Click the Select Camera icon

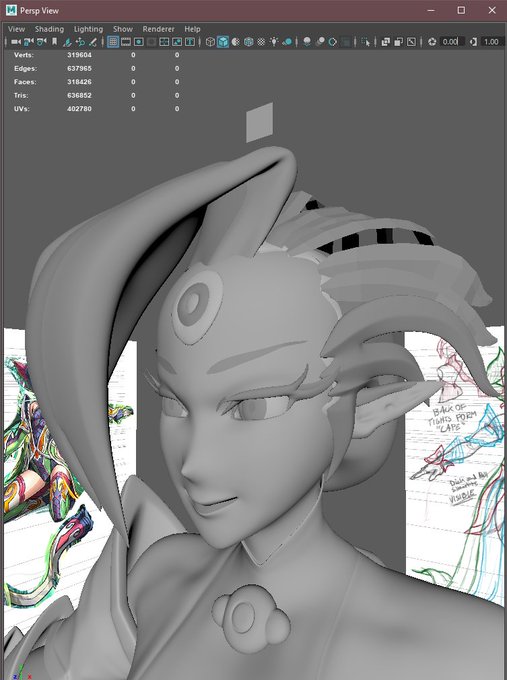(16, 42)
